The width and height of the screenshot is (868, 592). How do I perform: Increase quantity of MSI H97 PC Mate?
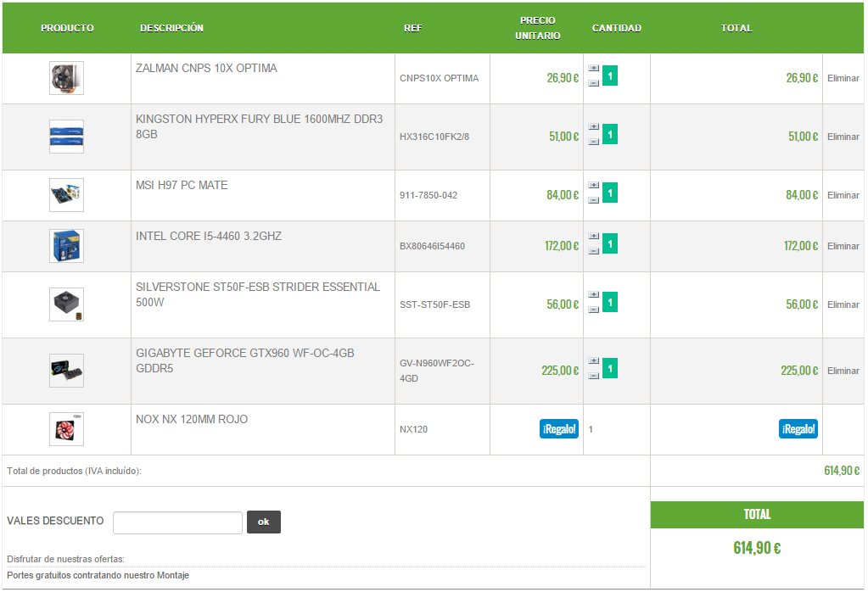593,186
